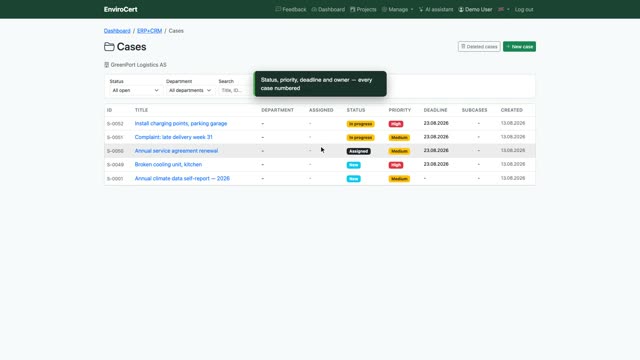Viewport: 640px width, 360px height.
Task: Click the Dashboard breadcrumb link
Action: coord(117,31)
